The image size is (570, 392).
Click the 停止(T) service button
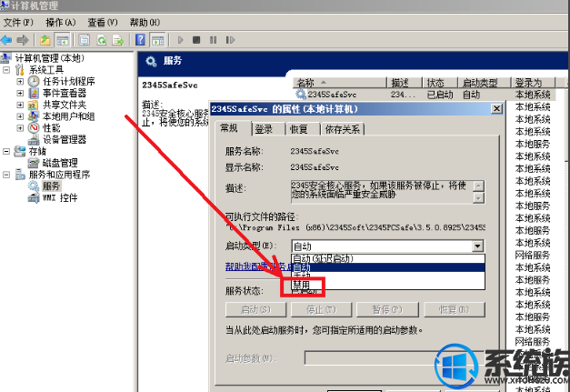click(321, 309)
